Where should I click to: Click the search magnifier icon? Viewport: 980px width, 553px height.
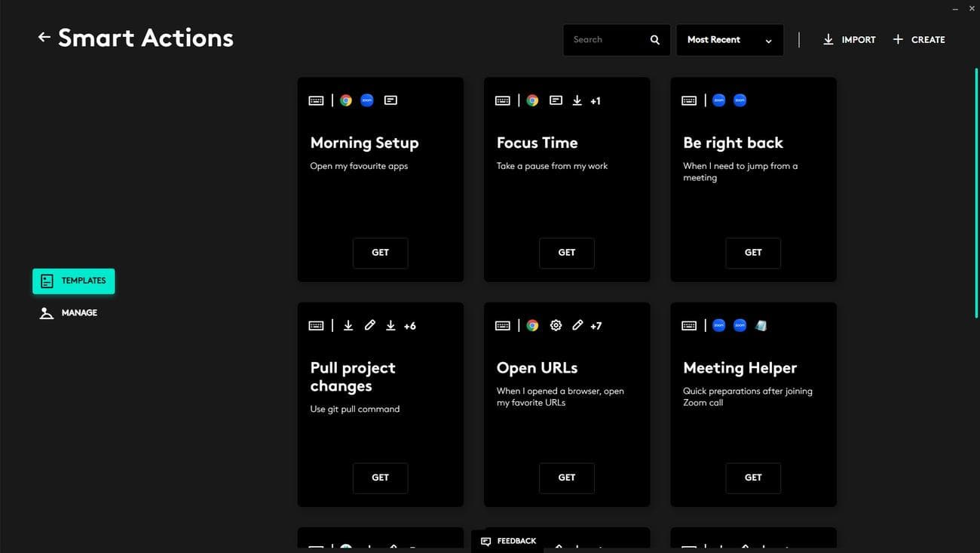tap(654, 40)
